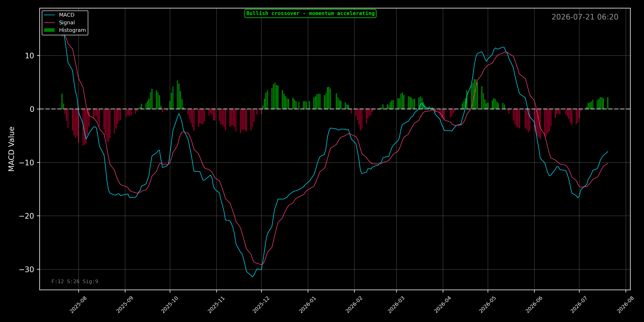Click the 2026-03 date tick label

[x=396, y=304]
